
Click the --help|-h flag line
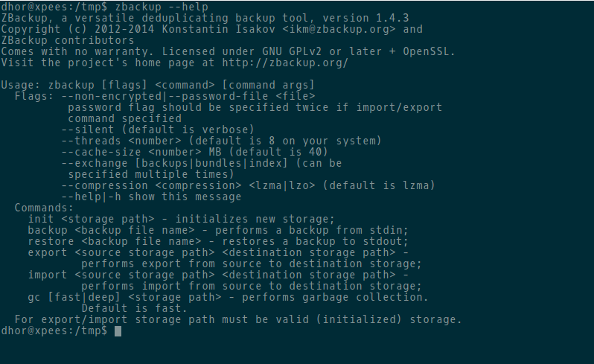point(151,197)
